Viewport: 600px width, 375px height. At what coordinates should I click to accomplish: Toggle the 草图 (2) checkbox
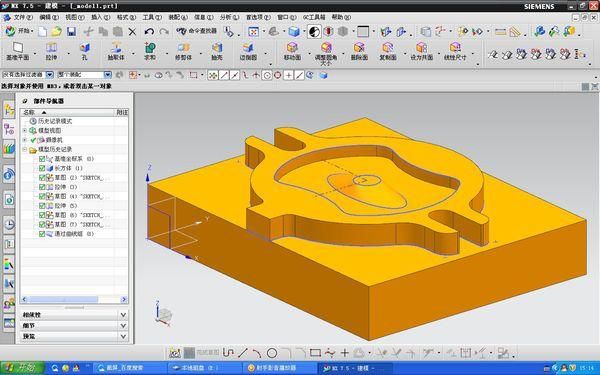[x=42, y=178]
